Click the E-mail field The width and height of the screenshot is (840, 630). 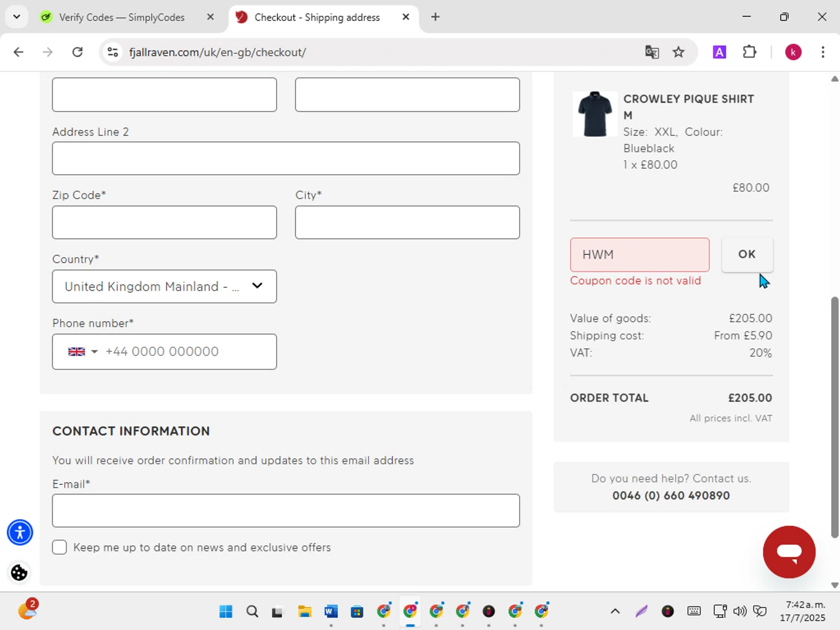286,510
